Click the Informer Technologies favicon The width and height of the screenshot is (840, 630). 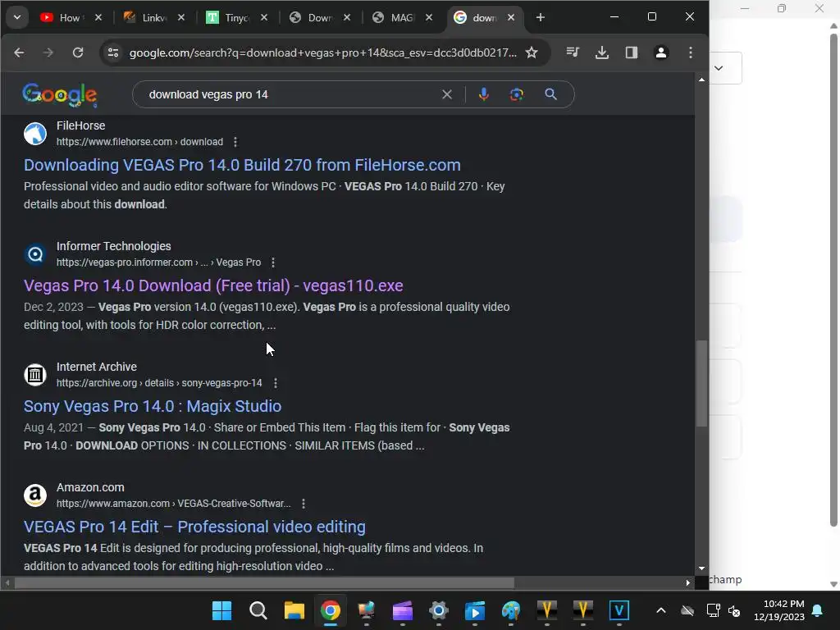click(x=35, y=254)
